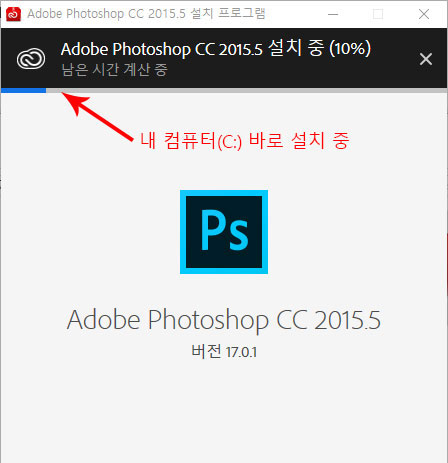Image resolution: width=448 pixels, height=463 pixels.
Task: Click the grayed-out maximize button
Action: point(378,14)
